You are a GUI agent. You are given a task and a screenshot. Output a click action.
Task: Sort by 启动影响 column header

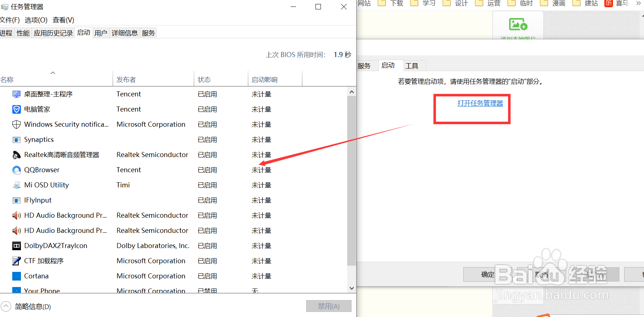tap(275, 79)
